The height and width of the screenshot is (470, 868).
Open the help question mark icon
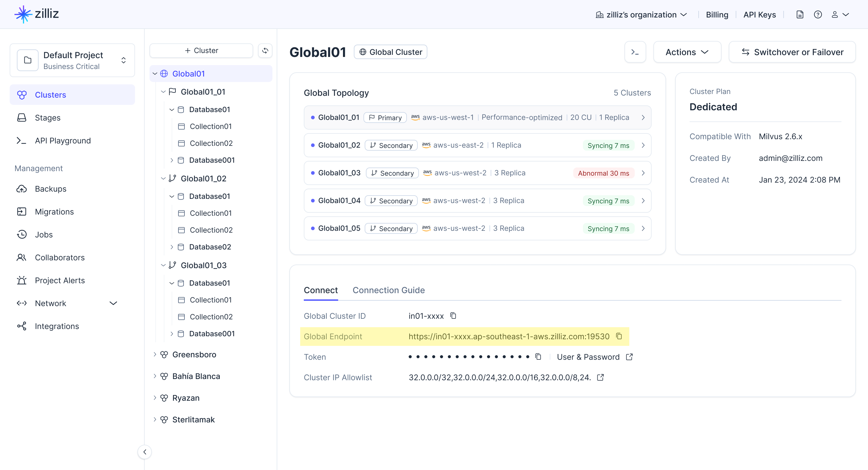(x=818, y=15)
